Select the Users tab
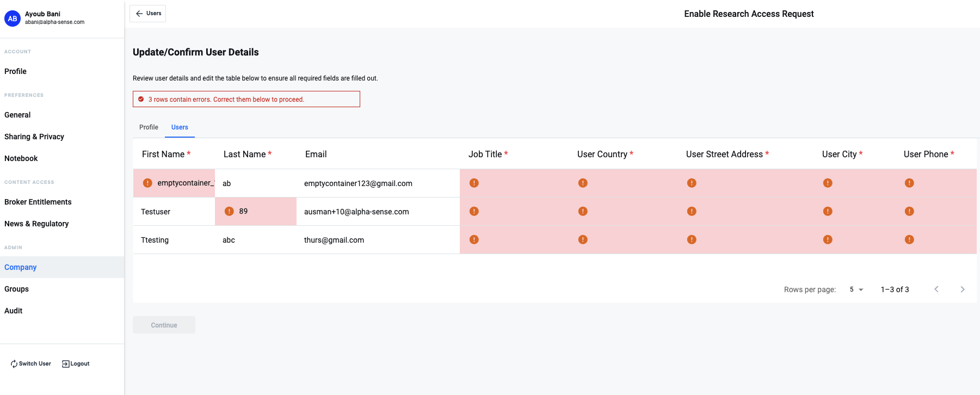The width and height of the screenshot is (980, 395). click(180, 127)
